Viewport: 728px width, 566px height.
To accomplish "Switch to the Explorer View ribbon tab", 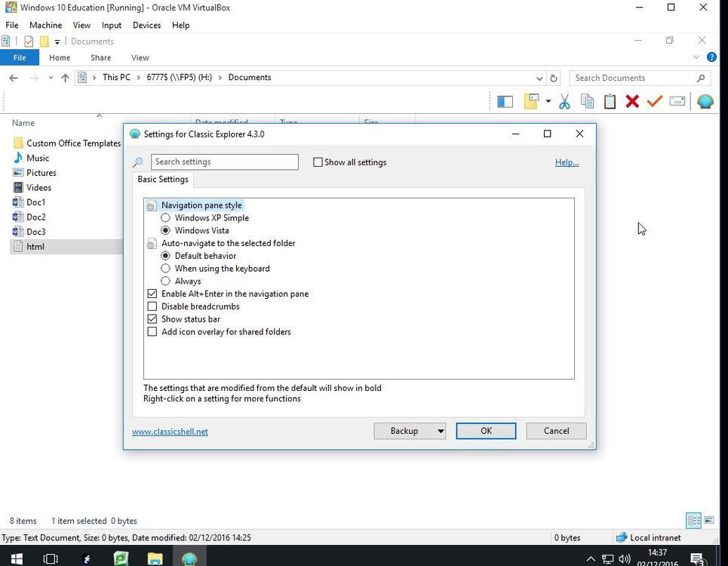I will (140, 57).
